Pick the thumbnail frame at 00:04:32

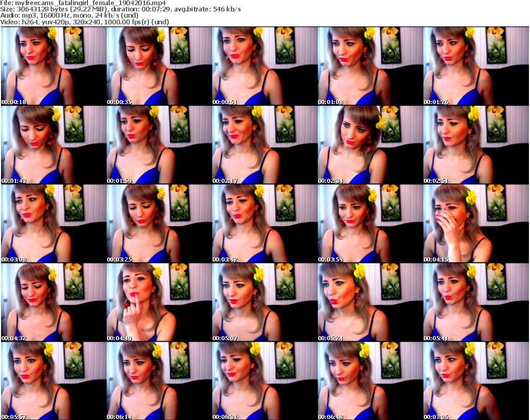coord(54,302)
